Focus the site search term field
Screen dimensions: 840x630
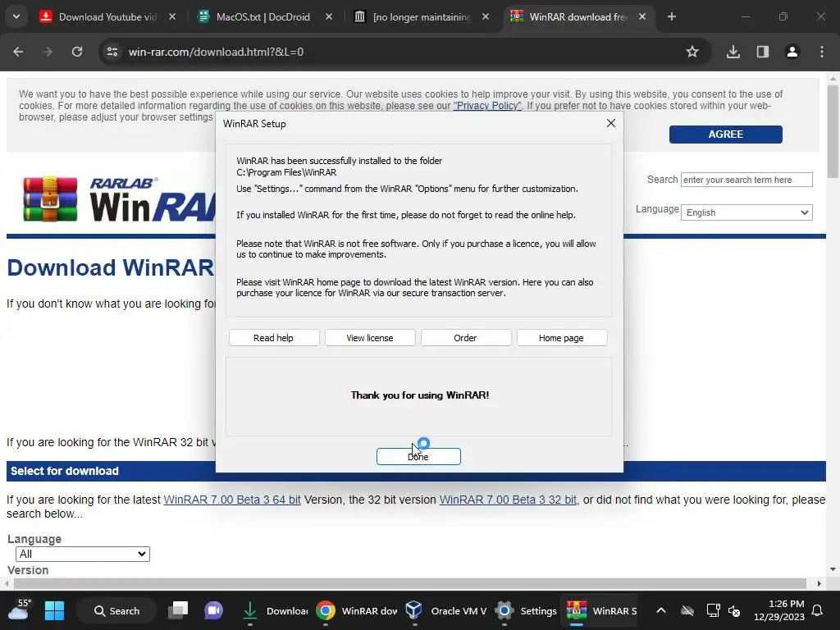[746, 180]
